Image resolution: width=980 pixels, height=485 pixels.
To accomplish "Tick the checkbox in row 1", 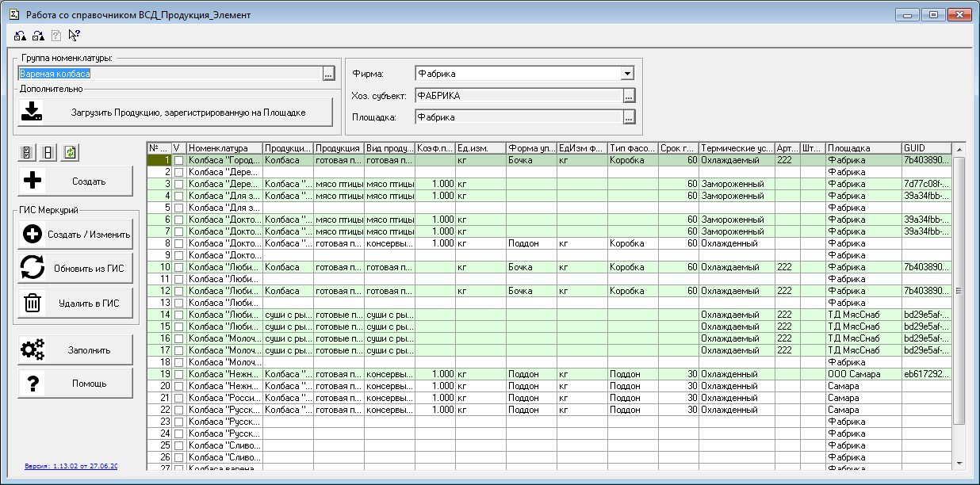I will point(178,160).
